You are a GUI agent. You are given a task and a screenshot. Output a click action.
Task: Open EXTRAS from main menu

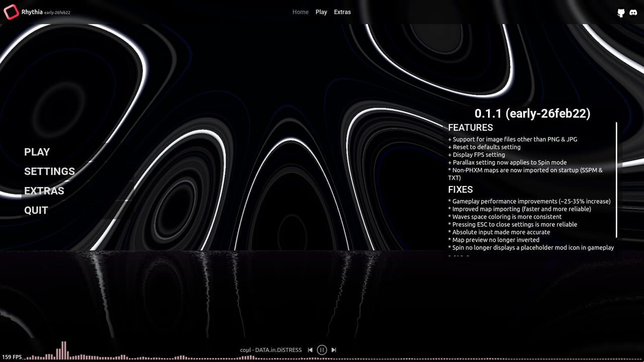pos(44,191)
